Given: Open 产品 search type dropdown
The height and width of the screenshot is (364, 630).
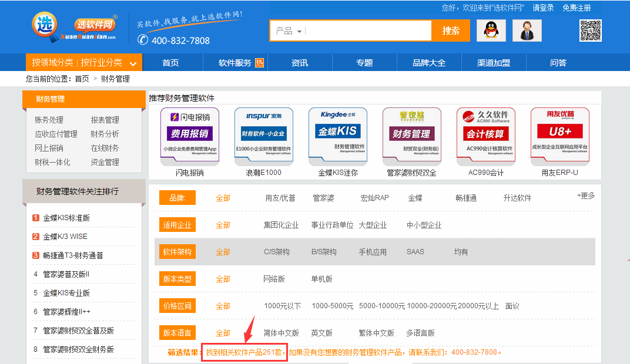Looking at the screenshot, I should [289, 31].
